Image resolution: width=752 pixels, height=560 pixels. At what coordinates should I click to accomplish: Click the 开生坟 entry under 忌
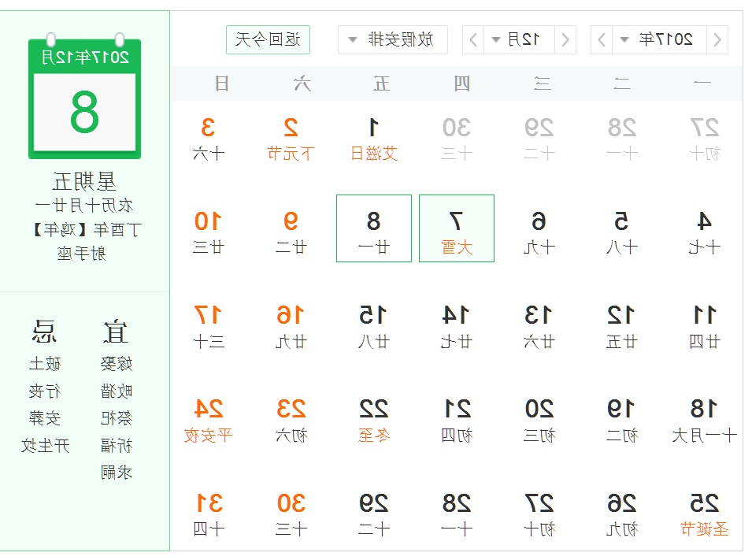45,446
